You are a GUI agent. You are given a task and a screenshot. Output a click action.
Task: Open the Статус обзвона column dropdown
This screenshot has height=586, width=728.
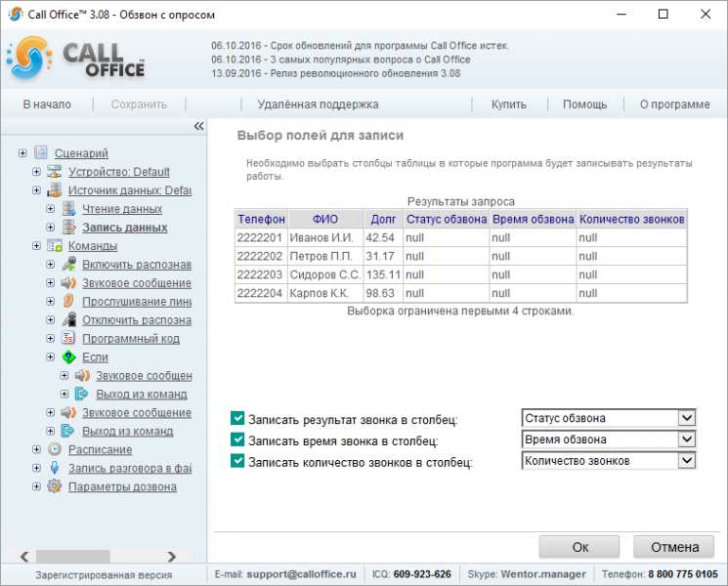click(x=687, y=418)
